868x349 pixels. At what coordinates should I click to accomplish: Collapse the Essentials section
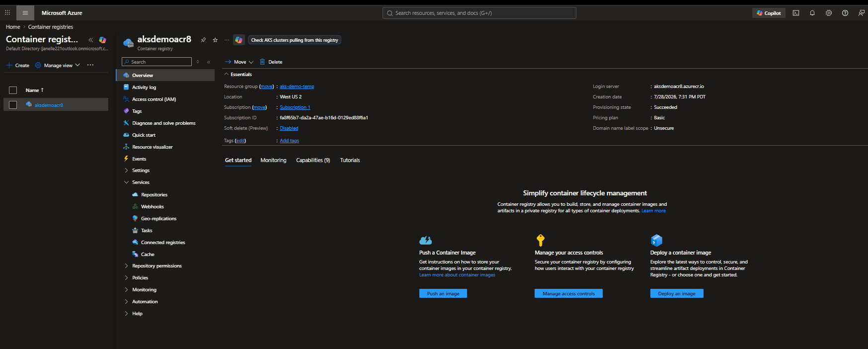click(x=238, y=74)
